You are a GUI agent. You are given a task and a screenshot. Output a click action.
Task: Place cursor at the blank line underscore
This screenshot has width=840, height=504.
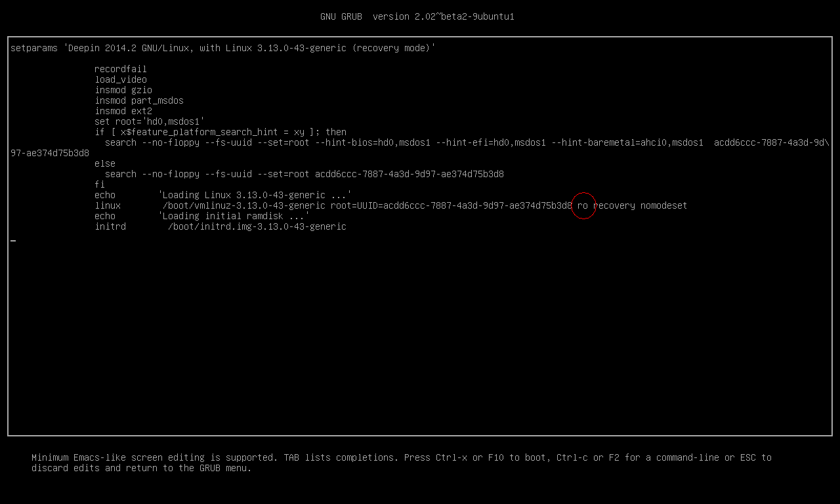[13, 241]
